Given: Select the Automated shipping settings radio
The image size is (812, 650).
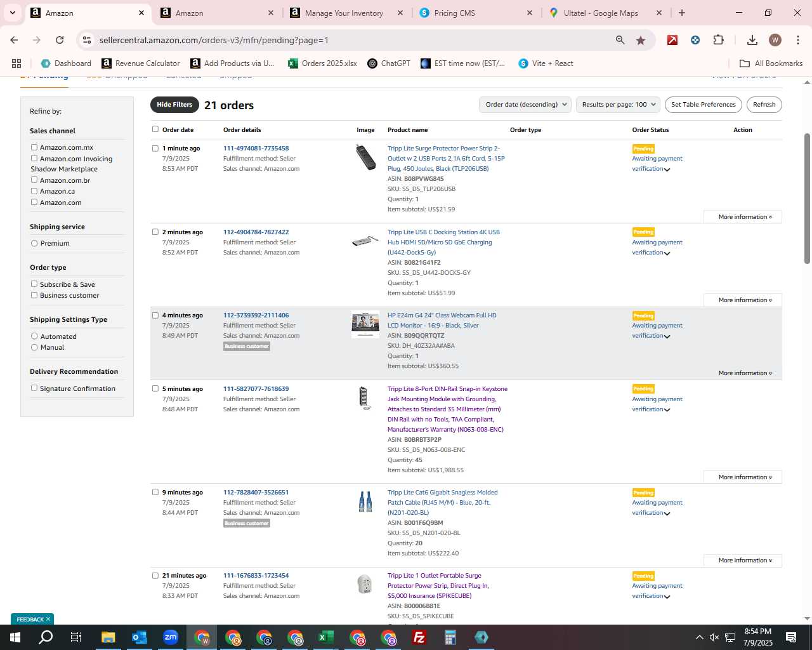Looking at the screenshot, I should [34, 336].
